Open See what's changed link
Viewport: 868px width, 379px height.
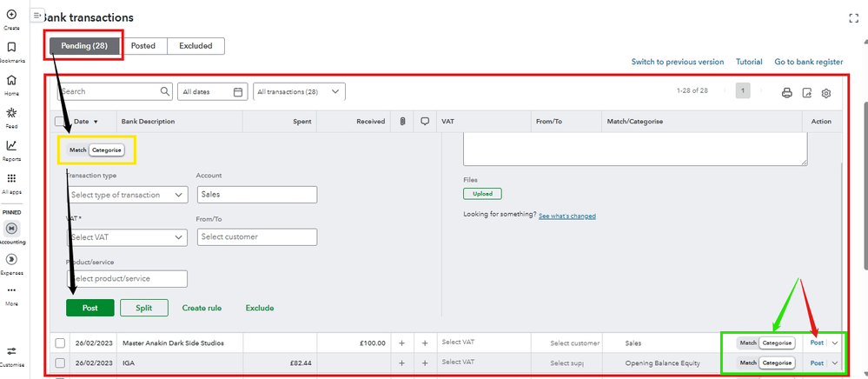point(567,216)
